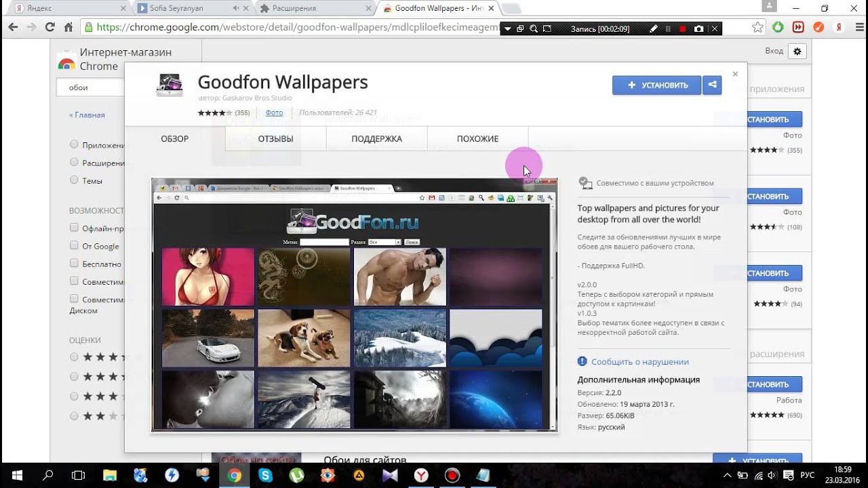Open the web store settings gear

pos(797,51)
